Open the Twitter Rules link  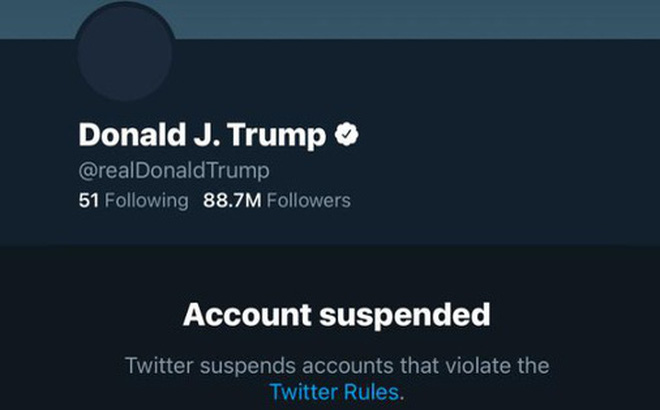[x=335, y=392]
